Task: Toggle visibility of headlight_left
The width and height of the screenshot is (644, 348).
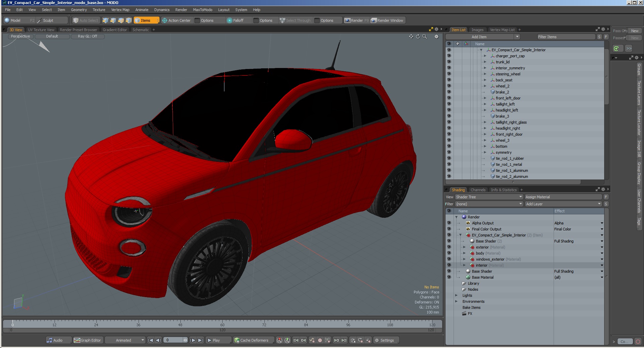Action: click(449, 110)
